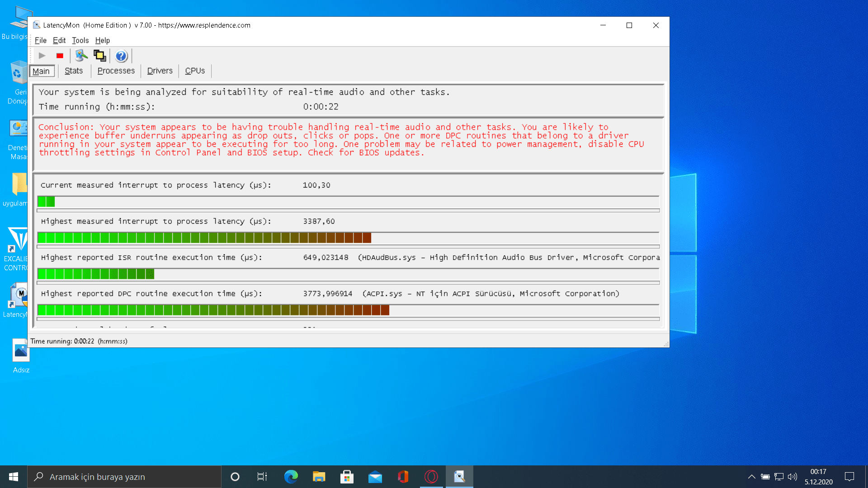868x488 pixels.
Task: Click the highest DPC routine execution time bar
Action: tap(213, 310)
